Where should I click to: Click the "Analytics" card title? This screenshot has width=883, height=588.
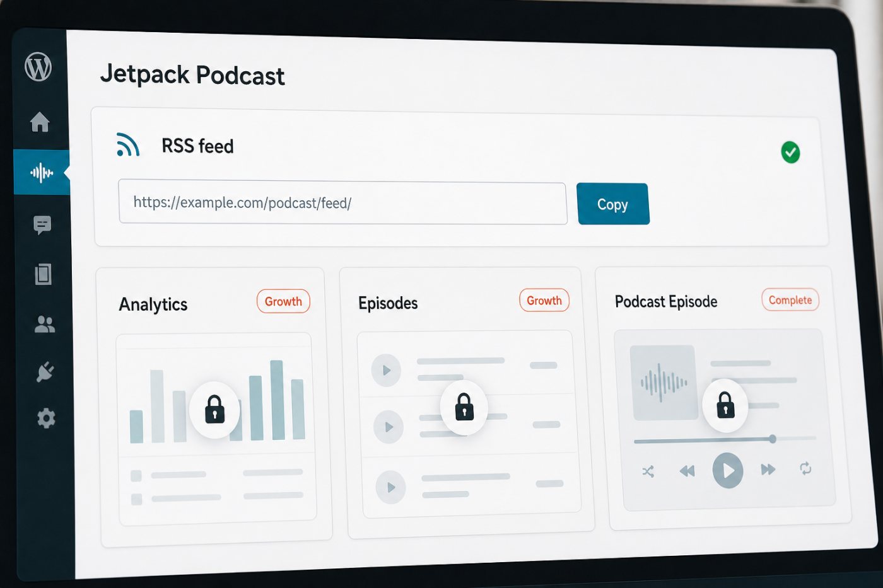153,304
